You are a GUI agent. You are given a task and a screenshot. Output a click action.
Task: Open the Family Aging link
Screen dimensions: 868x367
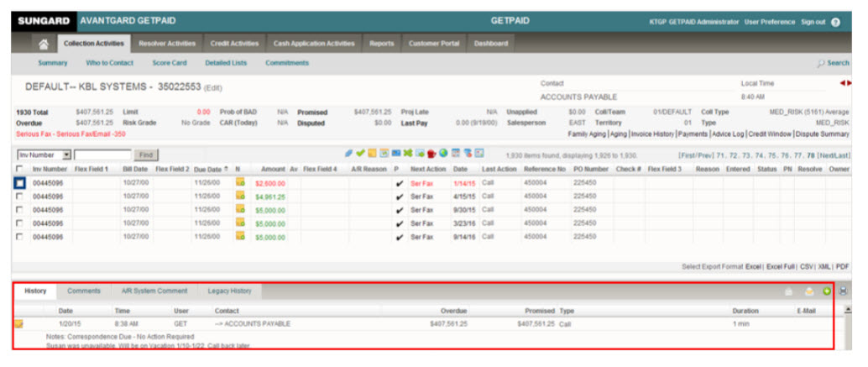pyautogui.click(x=588, y=134)
